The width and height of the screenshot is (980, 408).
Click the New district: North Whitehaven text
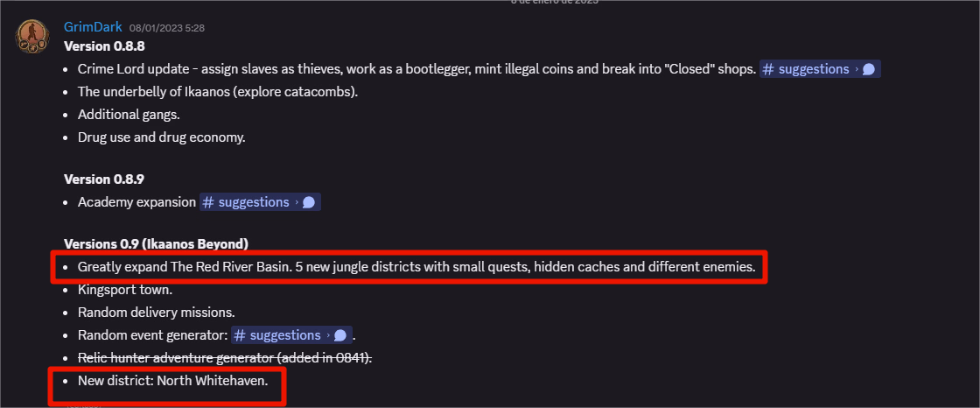(172, 381)
